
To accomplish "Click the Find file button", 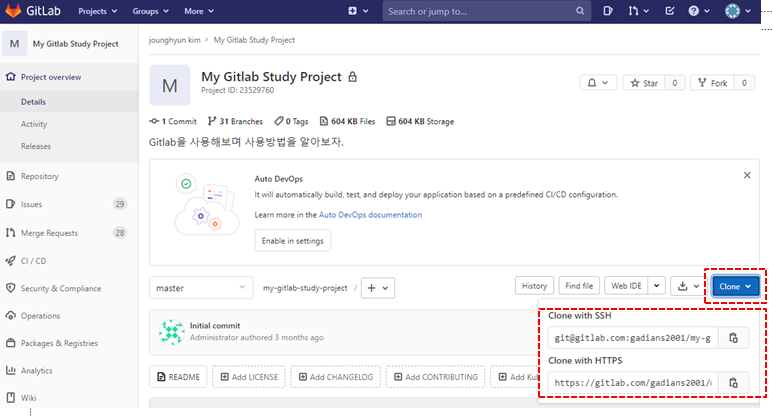I will tap(579, 286).
